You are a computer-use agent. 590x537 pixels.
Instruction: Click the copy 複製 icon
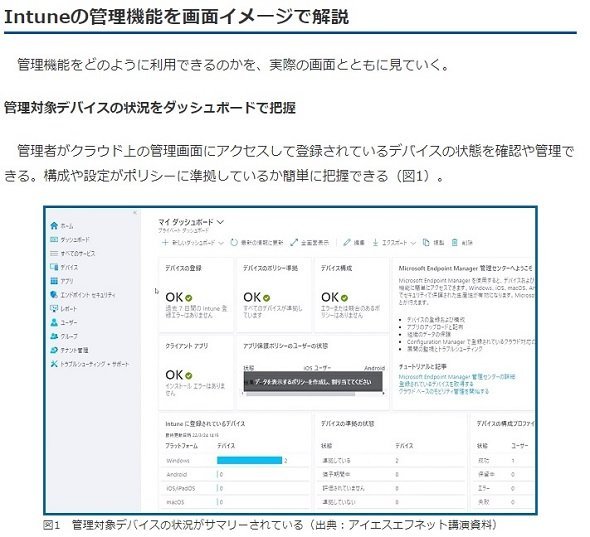click(x=426, y=243)
